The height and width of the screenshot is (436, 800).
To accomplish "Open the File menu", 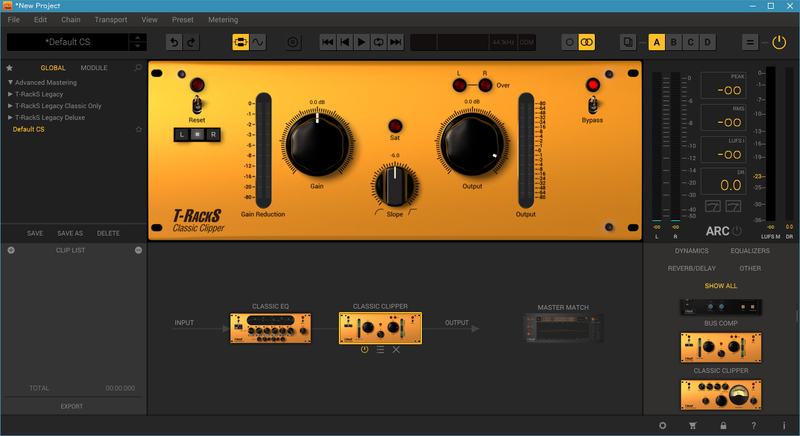I will (x=14, y=19).
